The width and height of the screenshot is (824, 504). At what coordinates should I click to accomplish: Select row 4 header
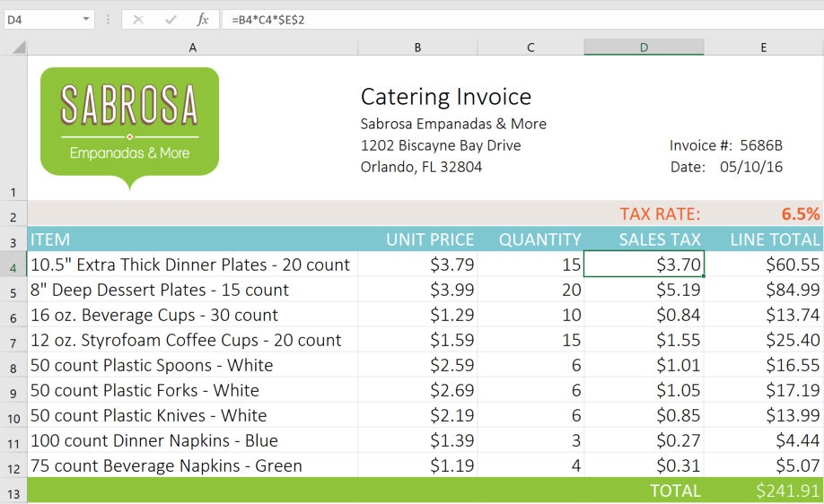tap(13, 266)
